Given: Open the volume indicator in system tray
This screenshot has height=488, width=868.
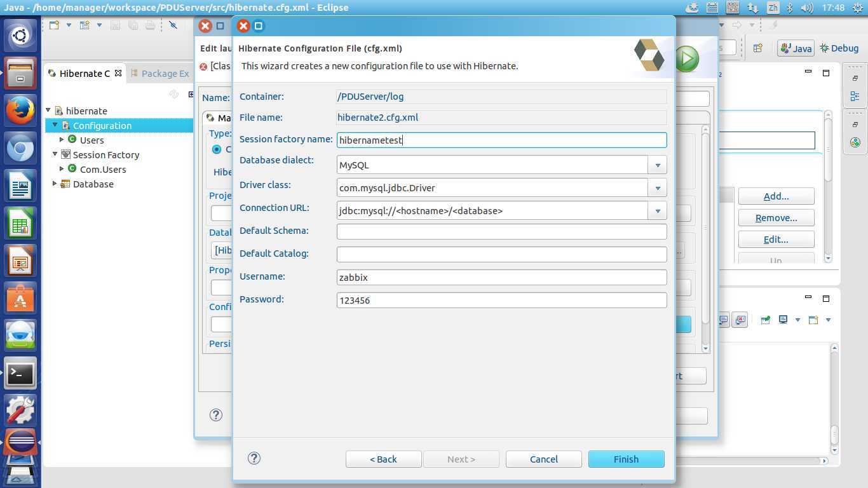Looking at the screenshot, I should pyautogui.click(x=808, y=8).
